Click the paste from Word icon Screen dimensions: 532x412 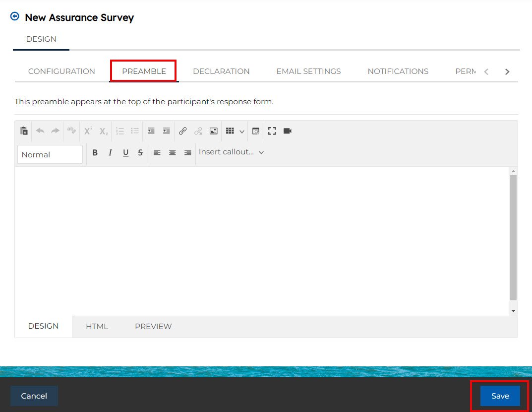(x=24, y=131)
